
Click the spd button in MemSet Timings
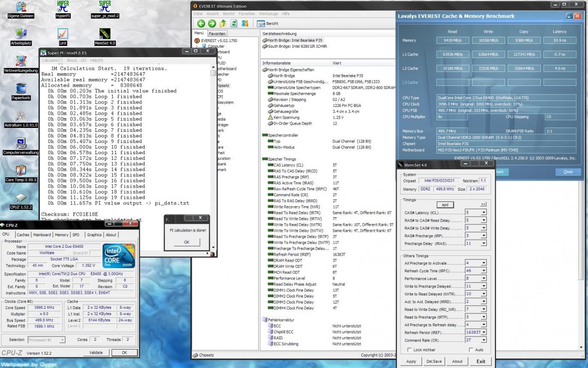pyautogui.click(x=445, y=205)
